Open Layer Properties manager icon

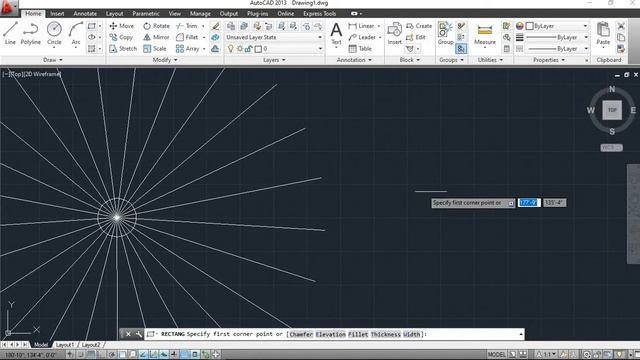[231, 26]
